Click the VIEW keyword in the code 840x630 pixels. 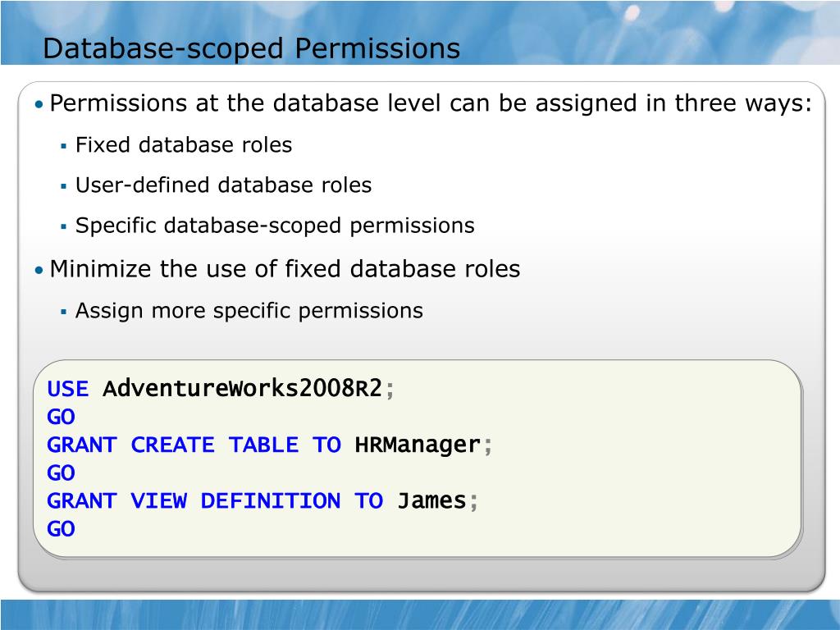tap(158, 501)
